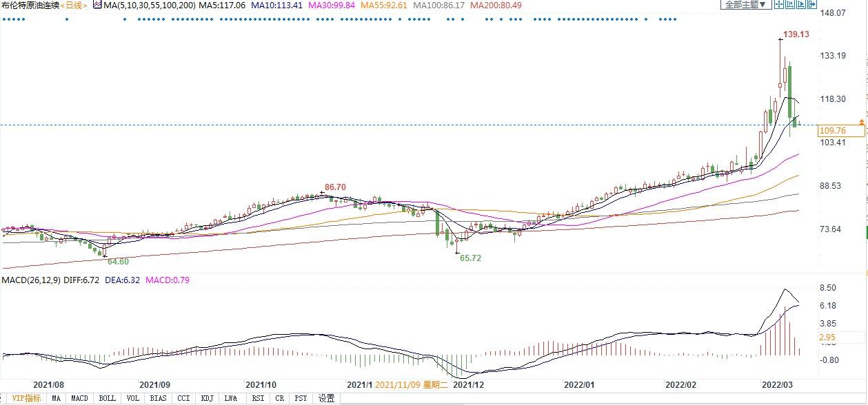Select the MA indicator tab
Viewport: 868px width, 405px height.
click(56, 398)
